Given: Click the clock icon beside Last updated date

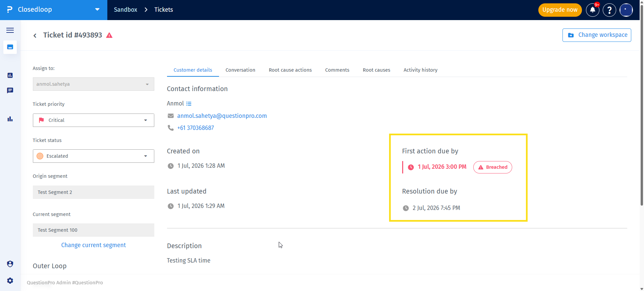Looking at the screenshot, I should 171,206.
